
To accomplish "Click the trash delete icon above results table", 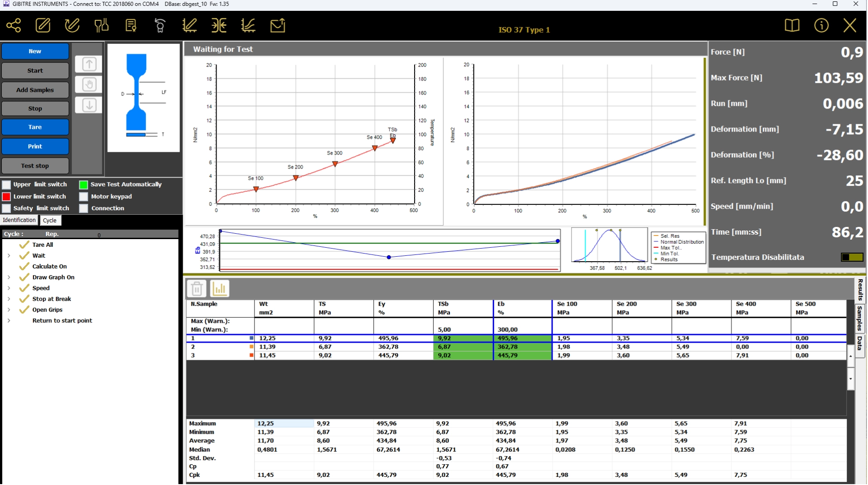I will [197, 288].
